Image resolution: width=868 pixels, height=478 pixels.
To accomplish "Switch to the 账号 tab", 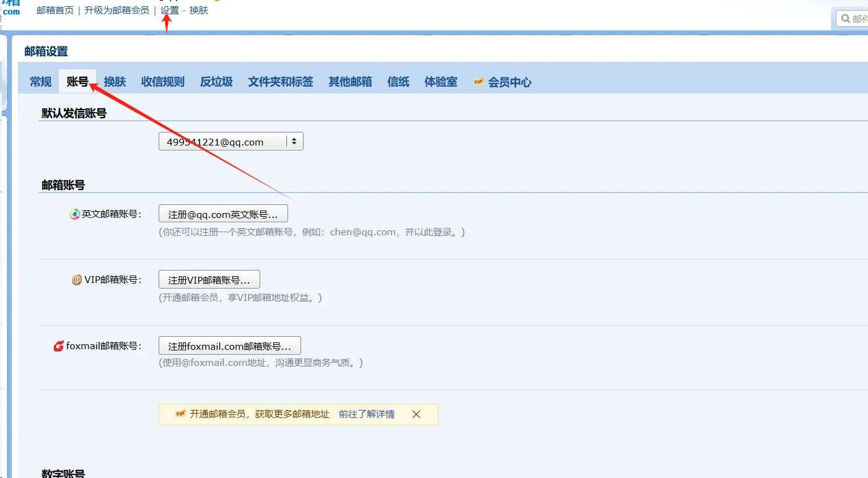I will tap(77, 82).
